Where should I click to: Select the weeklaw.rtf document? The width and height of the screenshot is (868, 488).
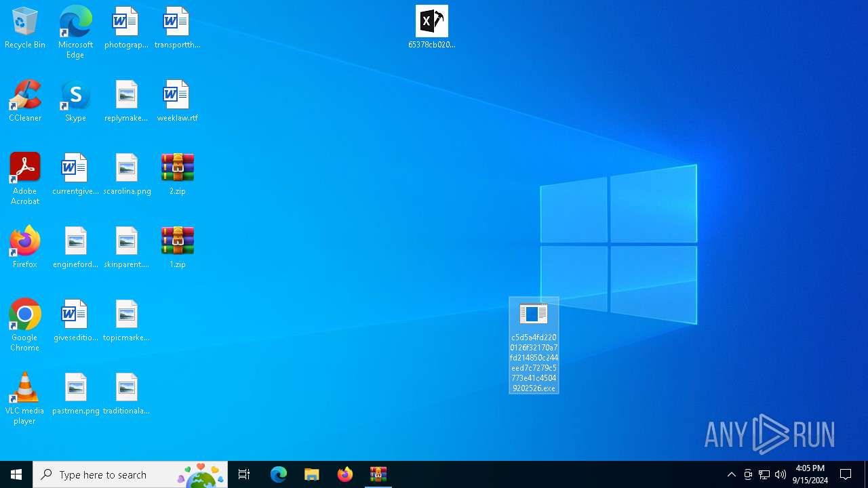177,101
